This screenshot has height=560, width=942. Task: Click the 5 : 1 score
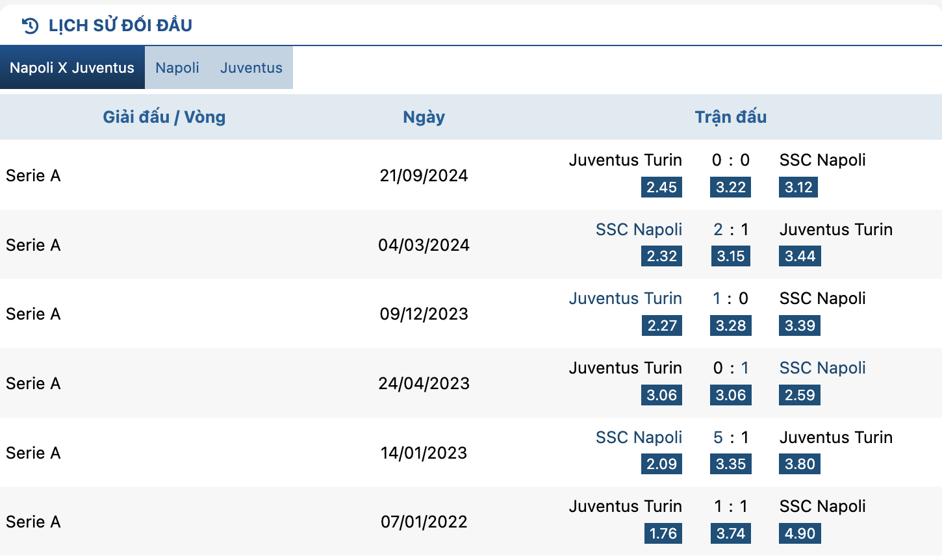pos(731,437)
